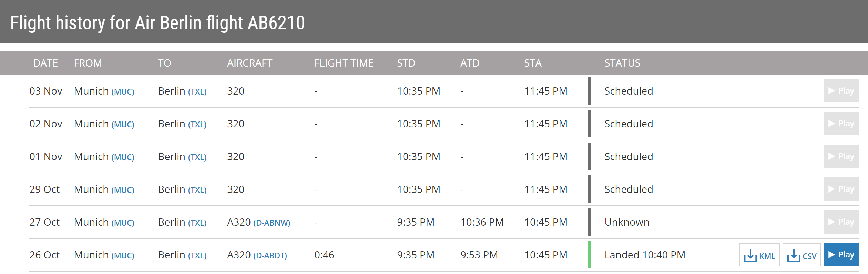Click Play button for 27 Oct flight
This screenshot has width=868, height=274.
841,222
